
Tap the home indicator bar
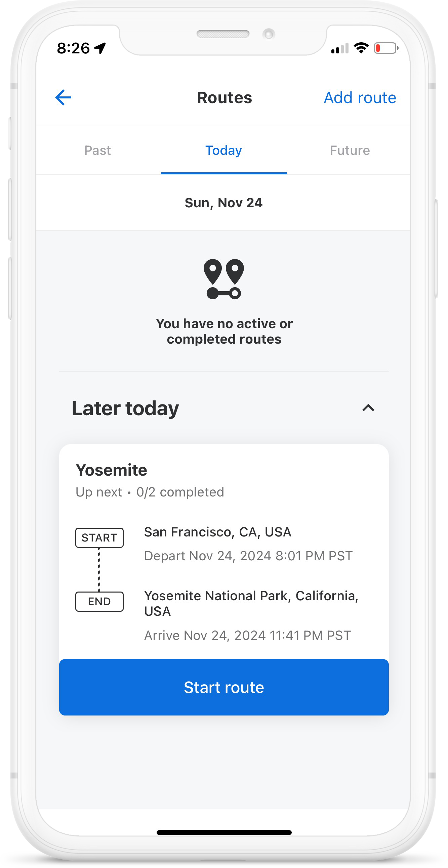(224, 833)
